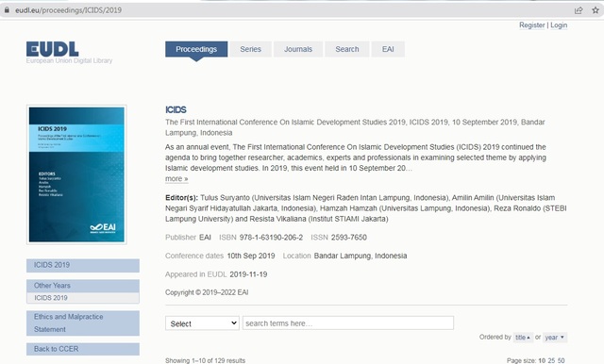Click location Bandar Lampung, Indonesia
Viewport: 604px width, 364px height.
coord(361,256)
